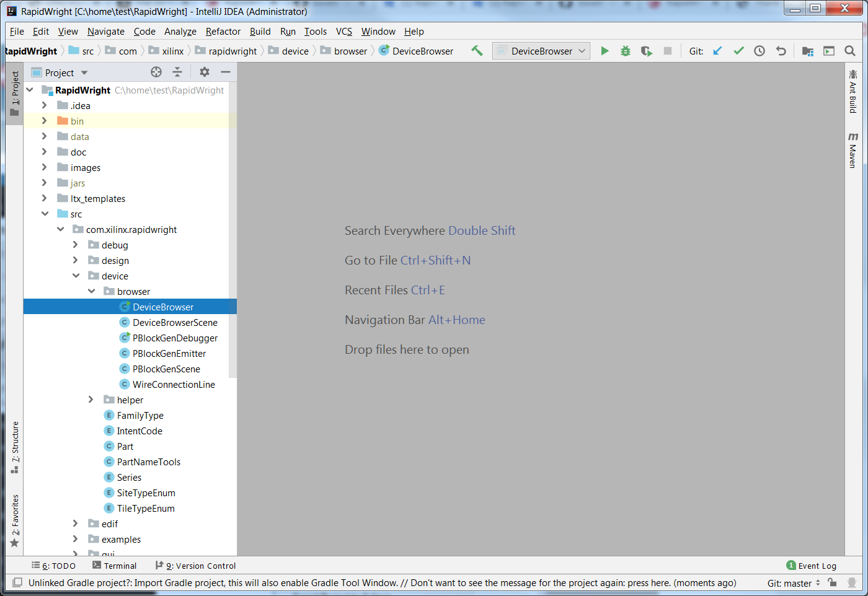Open Search Everywhere magnifier icon

[850, 51]
